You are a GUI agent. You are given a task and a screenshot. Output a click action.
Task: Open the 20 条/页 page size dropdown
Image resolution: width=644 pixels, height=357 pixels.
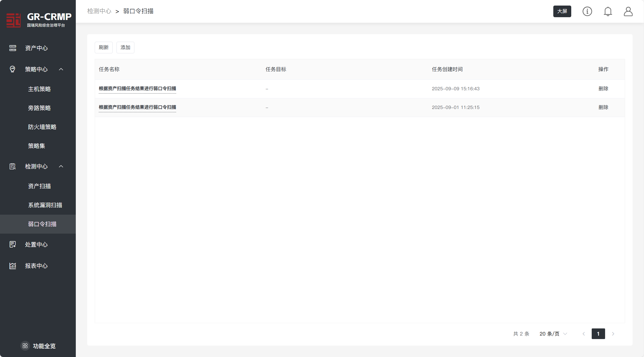coord(553,334)
